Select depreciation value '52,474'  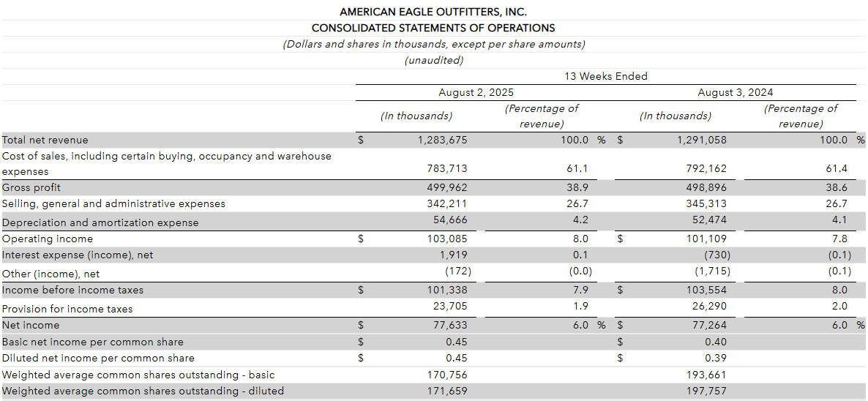[709, 220]
